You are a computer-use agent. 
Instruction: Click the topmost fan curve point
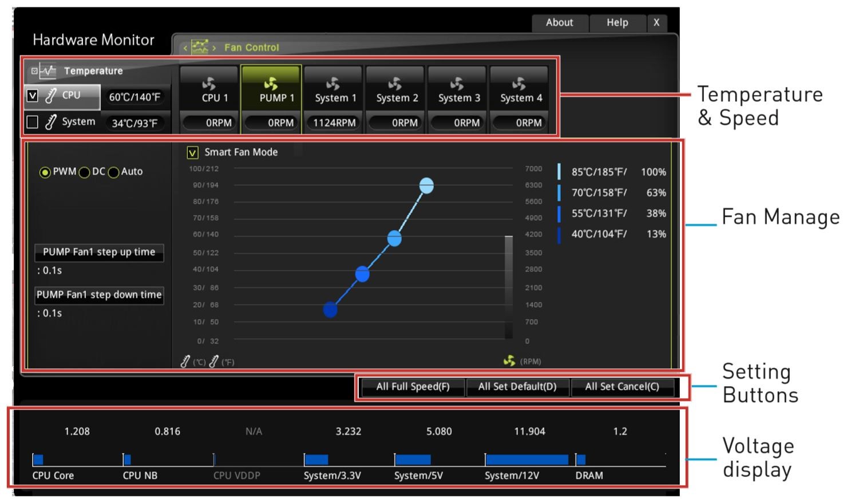426,186
